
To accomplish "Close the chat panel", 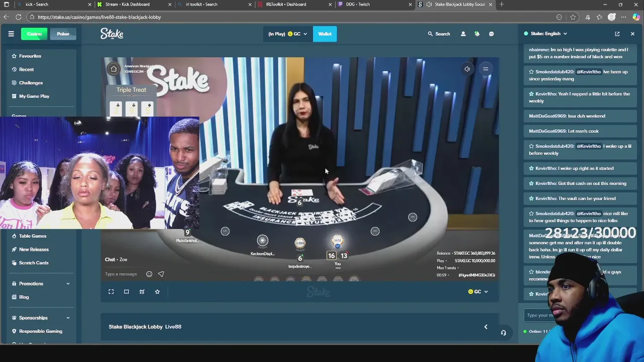I will pyautogui.click(x=632, y=34).
